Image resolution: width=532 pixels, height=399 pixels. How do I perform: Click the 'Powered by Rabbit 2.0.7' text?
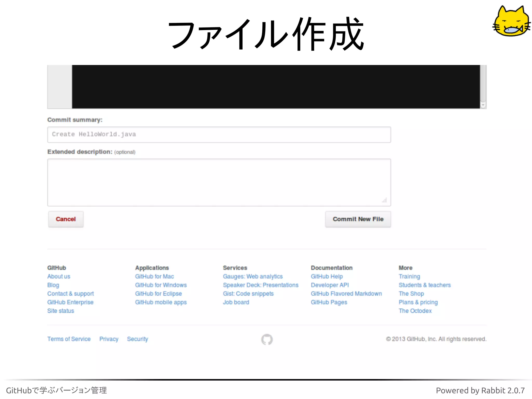coord(480,390)
